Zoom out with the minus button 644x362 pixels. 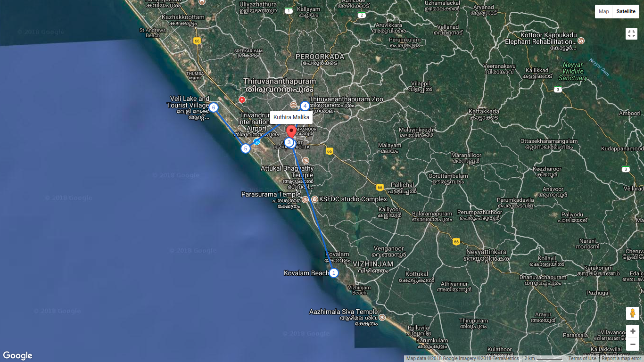point(633,344)
